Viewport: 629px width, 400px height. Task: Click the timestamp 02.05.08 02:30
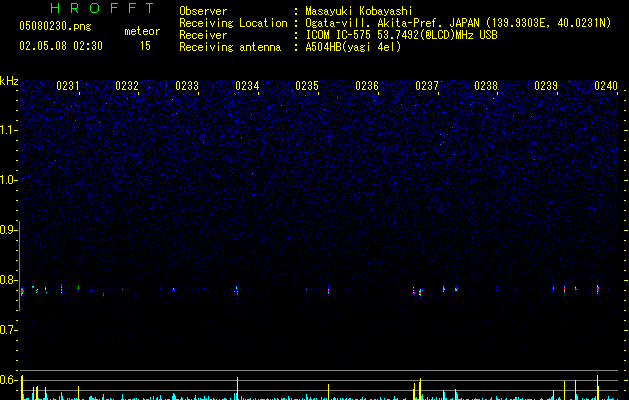61,46
